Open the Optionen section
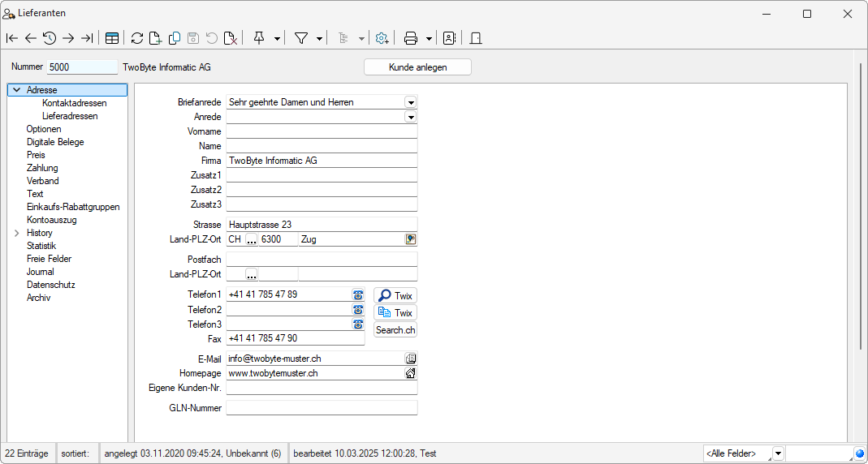The width and height of the screenshot is (868, 464). pos(44,129)
